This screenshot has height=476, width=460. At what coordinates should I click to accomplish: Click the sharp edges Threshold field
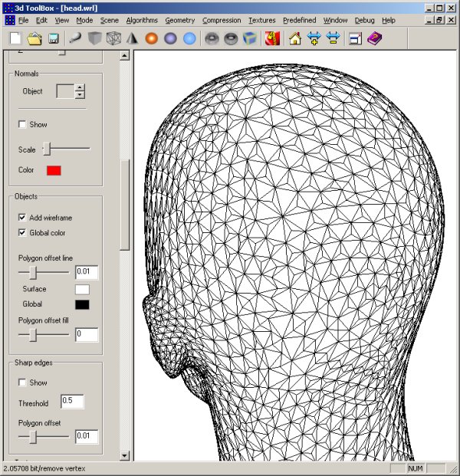pyautogui.click(x=71, y=402)
